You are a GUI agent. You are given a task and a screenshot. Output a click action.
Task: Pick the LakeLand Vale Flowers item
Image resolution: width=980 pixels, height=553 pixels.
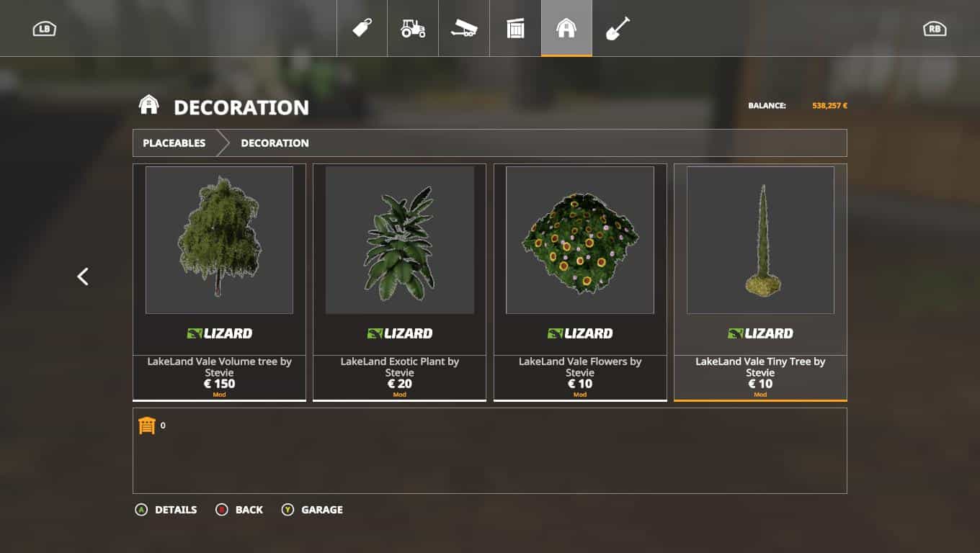point(580,282)
